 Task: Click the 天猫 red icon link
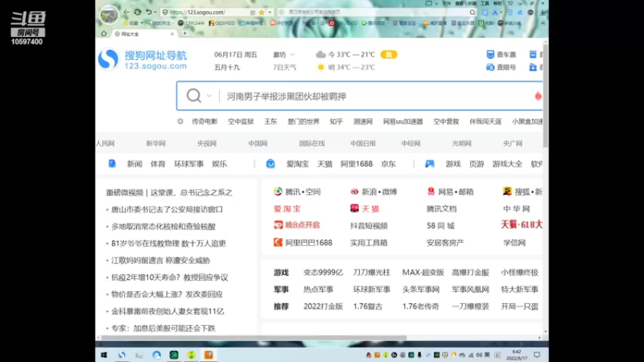pos(365,208)
